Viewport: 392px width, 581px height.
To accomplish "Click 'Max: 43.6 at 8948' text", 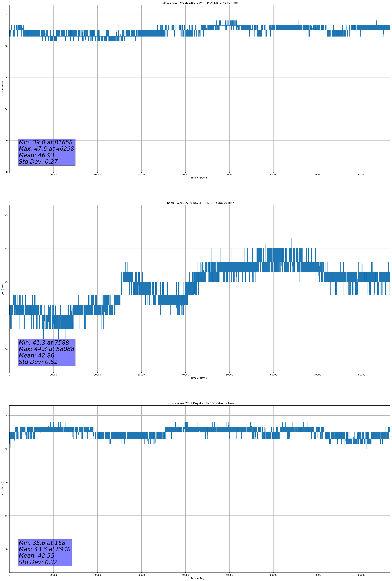I will pos(45,549).
